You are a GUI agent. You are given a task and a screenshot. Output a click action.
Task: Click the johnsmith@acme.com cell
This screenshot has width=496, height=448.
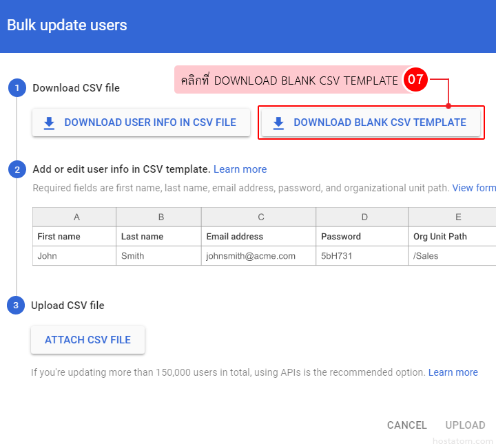pyautogui.click(x=251, y=256)
